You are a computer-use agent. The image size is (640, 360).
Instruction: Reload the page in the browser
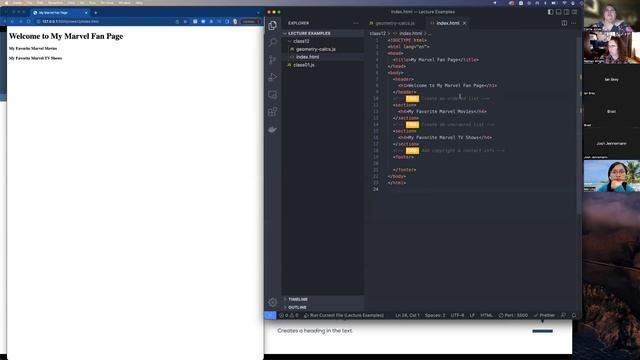pos(29,21)
